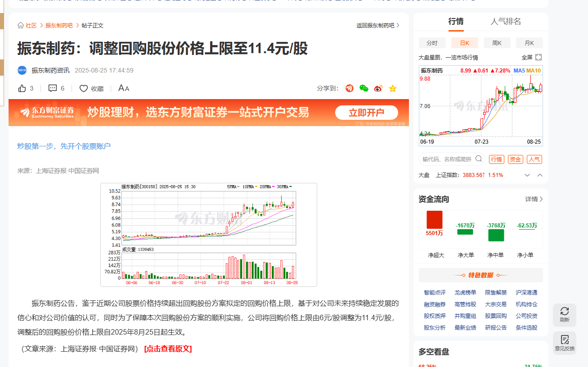Open 限售解禁 link
The height and width of the screenshot is (367, 588).
496,293
